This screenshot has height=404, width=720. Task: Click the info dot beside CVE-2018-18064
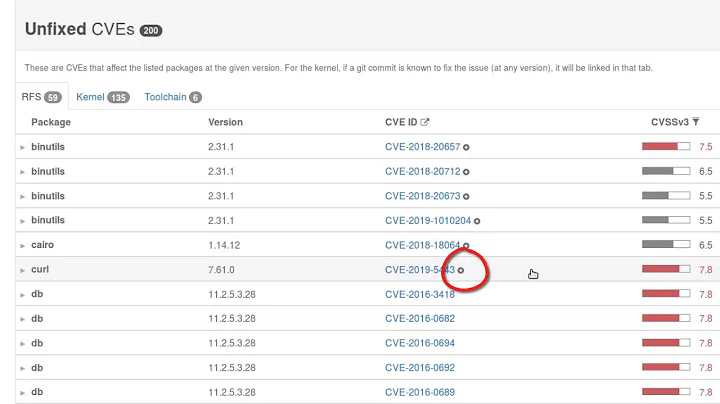coord(466,246)
